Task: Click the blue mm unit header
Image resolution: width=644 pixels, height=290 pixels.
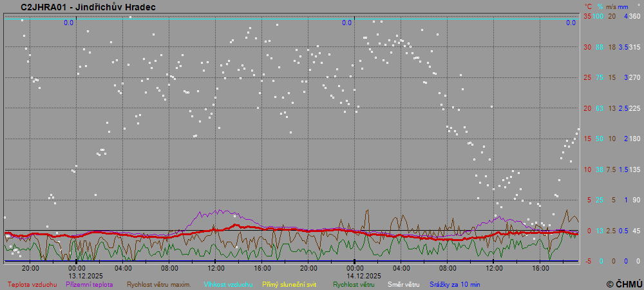Action: (x=624, y=6)
